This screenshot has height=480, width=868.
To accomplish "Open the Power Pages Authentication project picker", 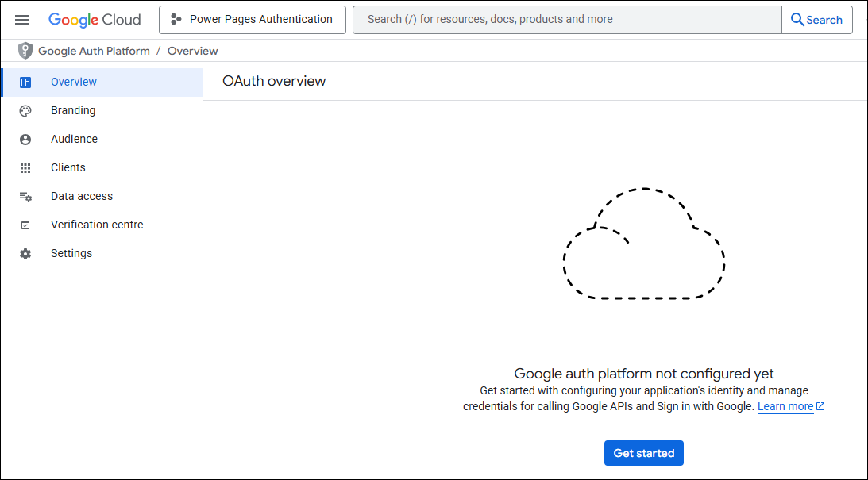I will 253,20.
